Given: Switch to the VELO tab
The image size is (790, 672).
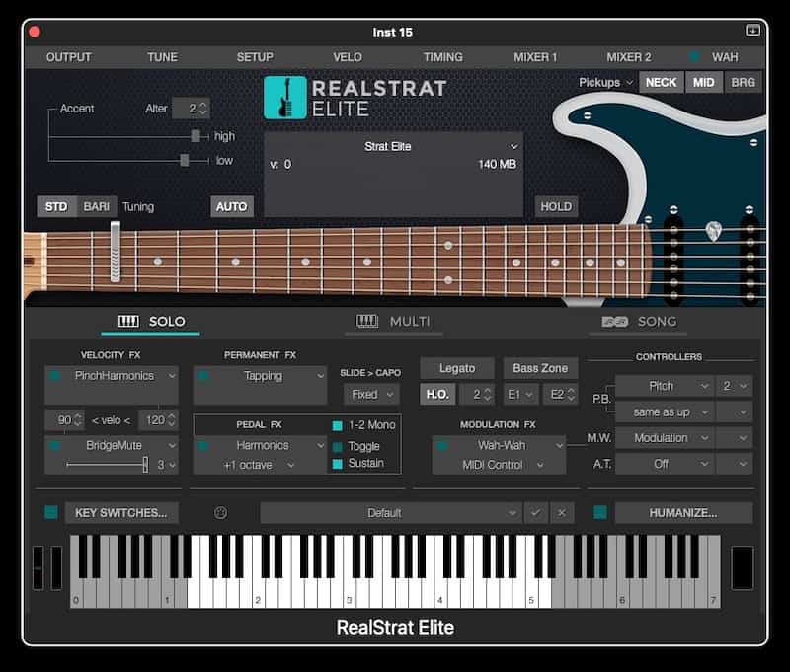Looking at the screenshot, I should pyautogui.click(x=348, y=57).
